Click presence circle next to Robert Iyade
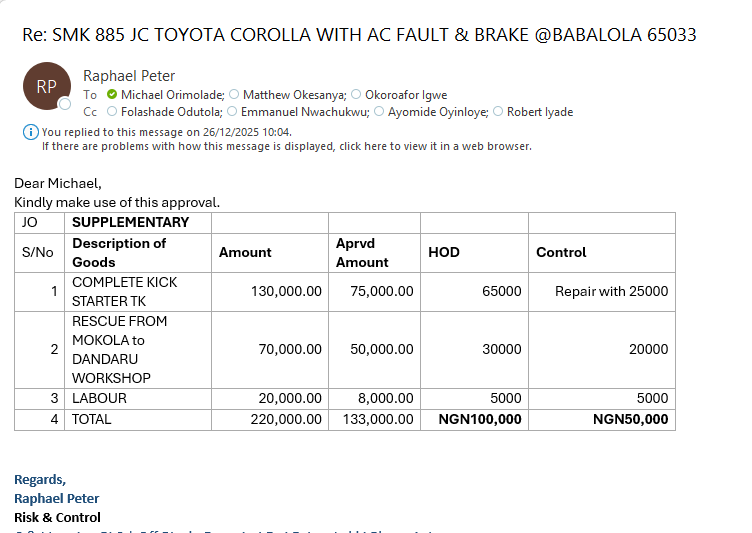This screenshot has height=533, width=752. 498,111
